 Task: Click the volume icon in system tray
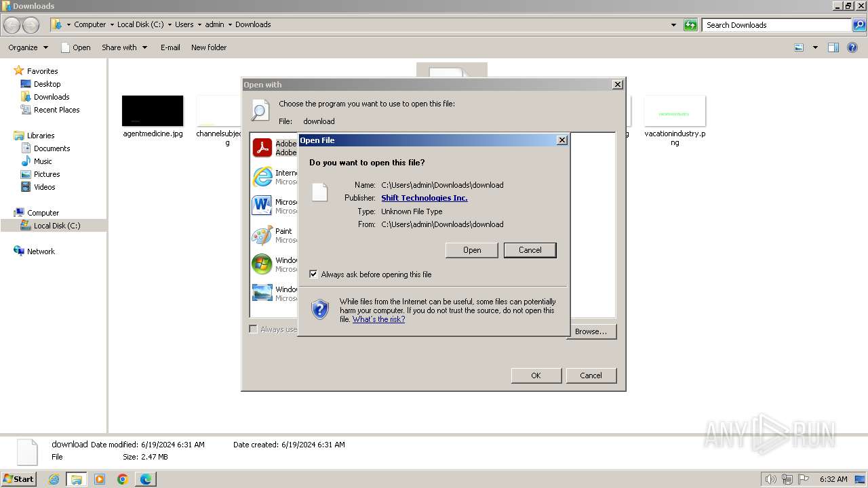point(771,479)
